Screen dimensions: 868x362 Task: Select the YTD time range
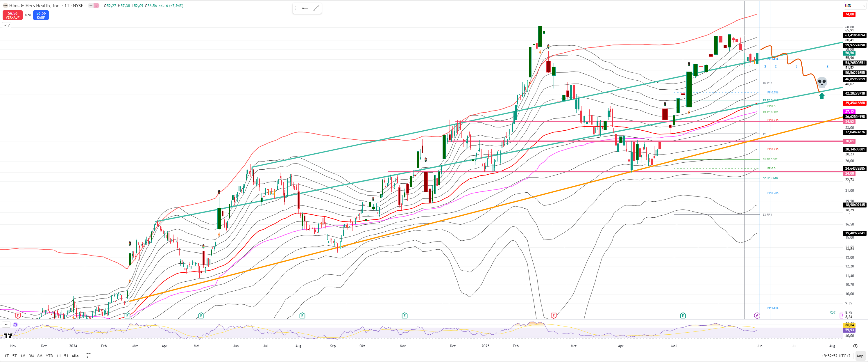(x=49, y=356)
